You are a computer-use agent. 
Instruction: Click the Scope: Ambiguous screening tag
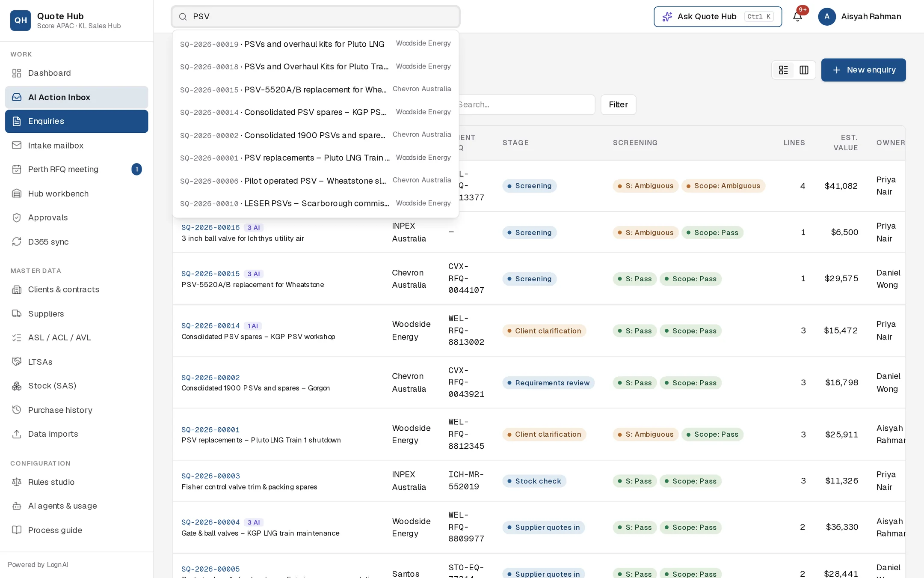tap(723, 186)
